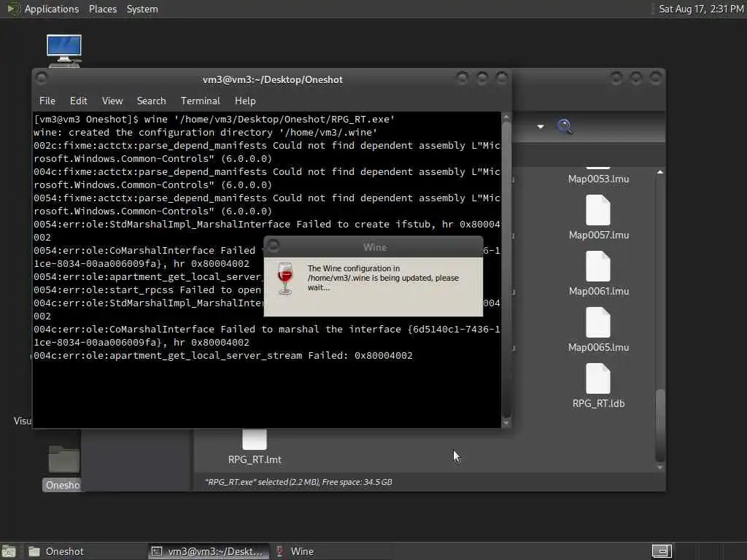The image size is (747, 560).
Task: Click file manager scrollbar up arrow
Action: click(659, 172)
